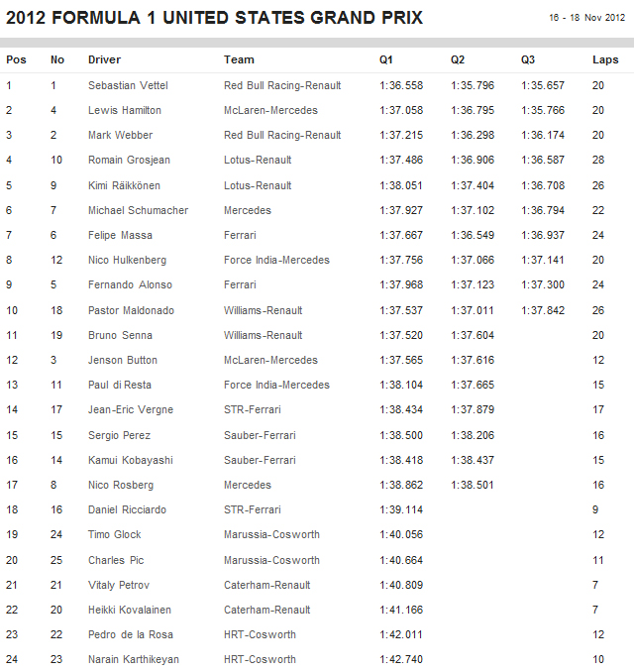Open Sebastian Vettel driver name

(124, 85)
